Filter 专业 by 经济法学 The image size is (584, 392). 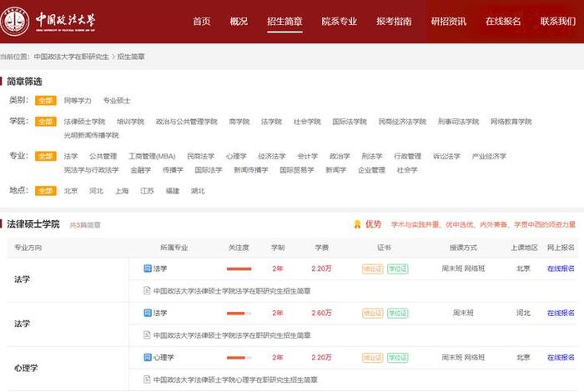click(272, 156)
